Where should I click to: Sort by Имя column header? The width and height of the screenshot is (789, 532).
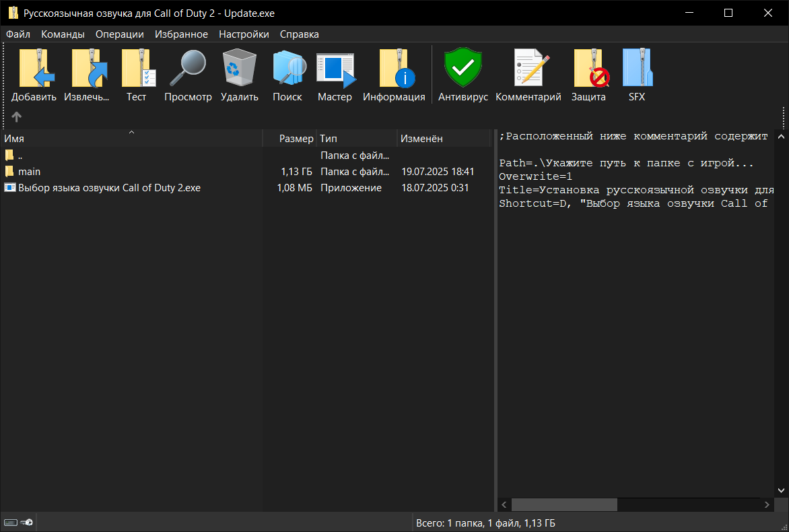pyautogui.click(x=131, y=139)
